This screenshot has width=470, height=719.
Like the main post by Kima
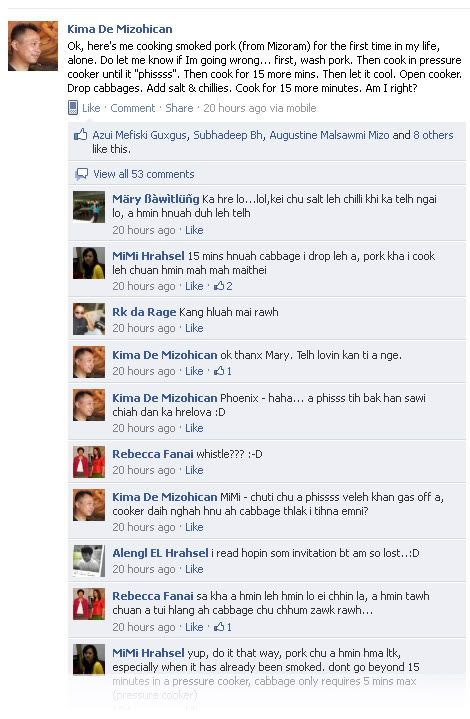91,108
